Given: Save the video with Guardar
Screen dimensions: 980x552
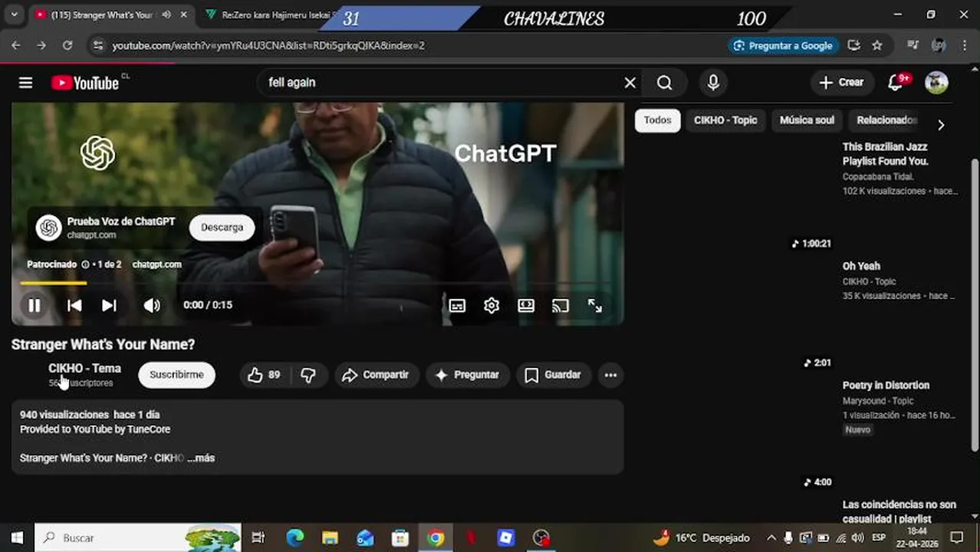Looking at the screenshot, I should pyautogui.click(x=553, y=375).
